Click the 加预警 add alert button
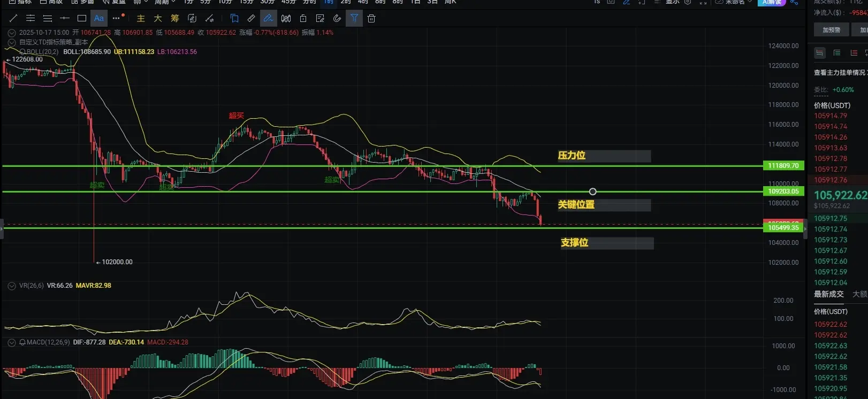 pos(832,30)
